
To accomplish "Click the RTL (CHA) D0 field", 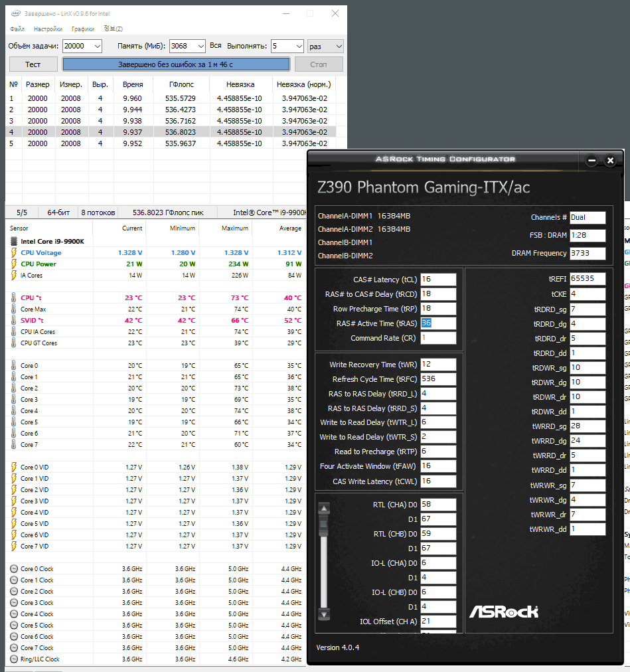I will pyautogui.click(x=438, y=505).
